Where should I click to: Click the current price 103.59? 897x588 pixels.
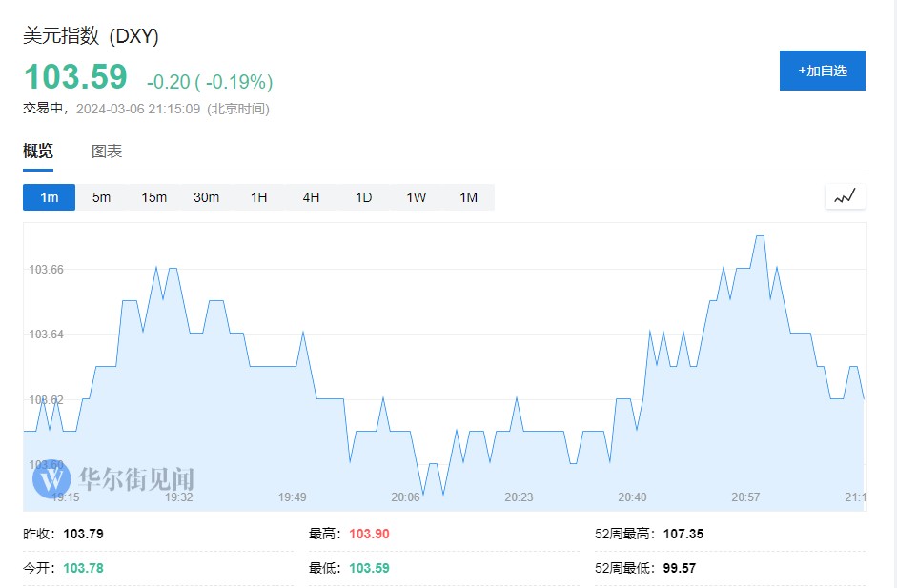[x=75, y=77]
